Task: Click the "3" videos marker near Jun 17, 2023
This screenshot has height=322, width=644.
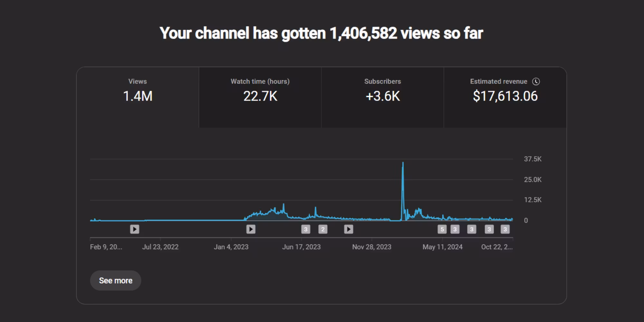Action: [x=306, y=229]
